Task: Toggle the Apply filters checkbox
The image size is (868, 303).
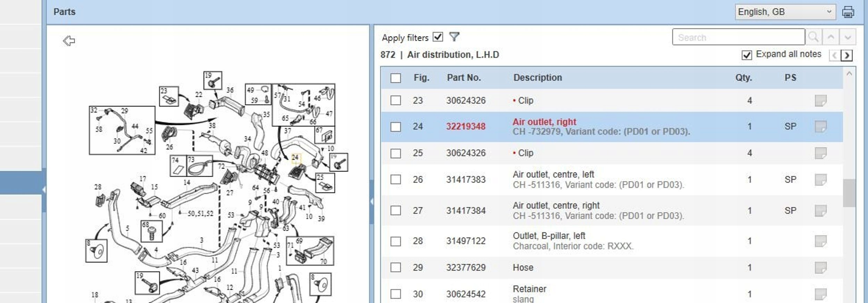Action: [438, 37]
